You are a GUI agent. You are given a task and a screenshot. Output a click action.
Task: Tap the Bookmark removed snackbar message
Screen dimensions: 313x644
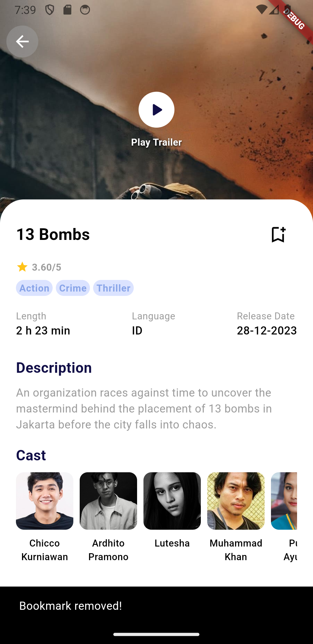click(x=70, y=606)
